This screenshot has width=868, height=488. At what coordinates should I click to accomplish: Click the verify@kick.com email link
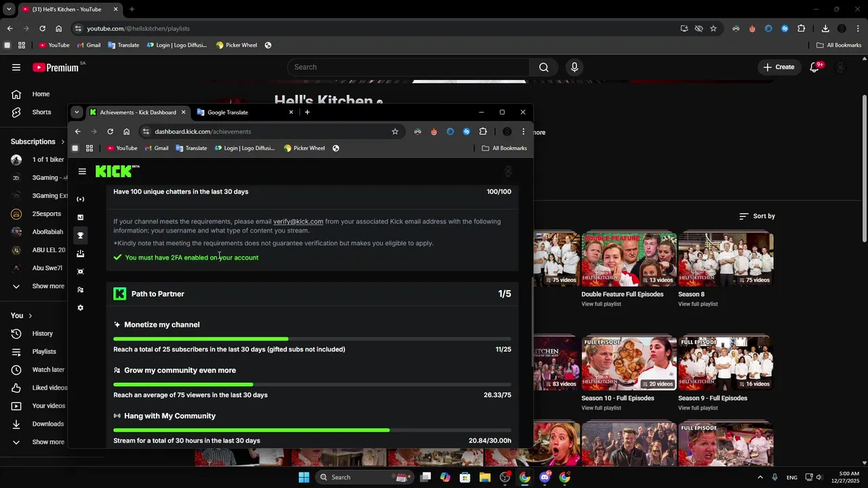pos(298,222)
